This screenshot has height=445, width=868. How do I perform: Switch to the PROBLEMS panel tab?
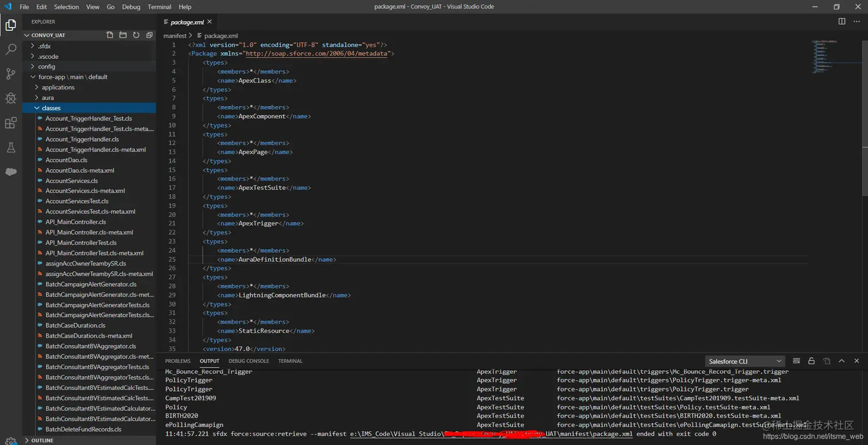tap(177, 361)
